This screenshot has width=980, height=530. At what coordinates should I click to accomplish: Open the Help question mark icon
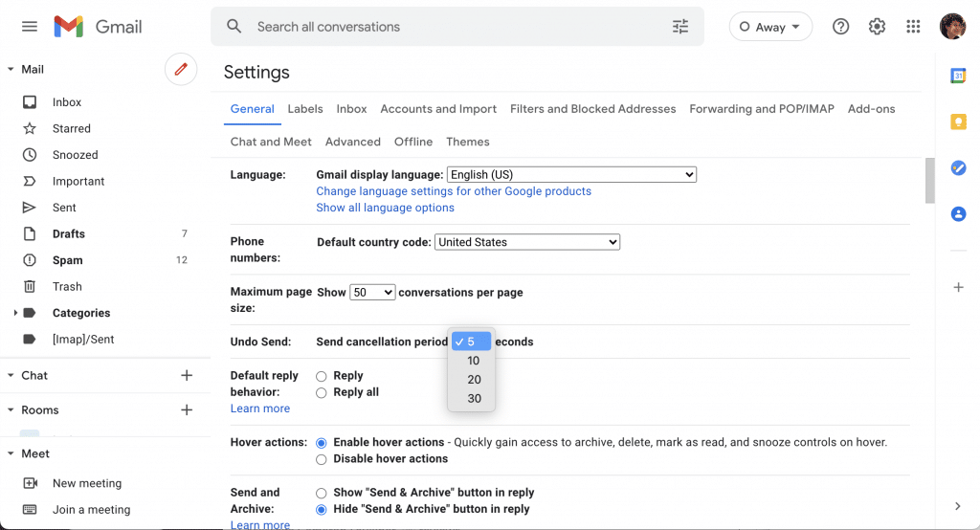[x=840, y=27]
